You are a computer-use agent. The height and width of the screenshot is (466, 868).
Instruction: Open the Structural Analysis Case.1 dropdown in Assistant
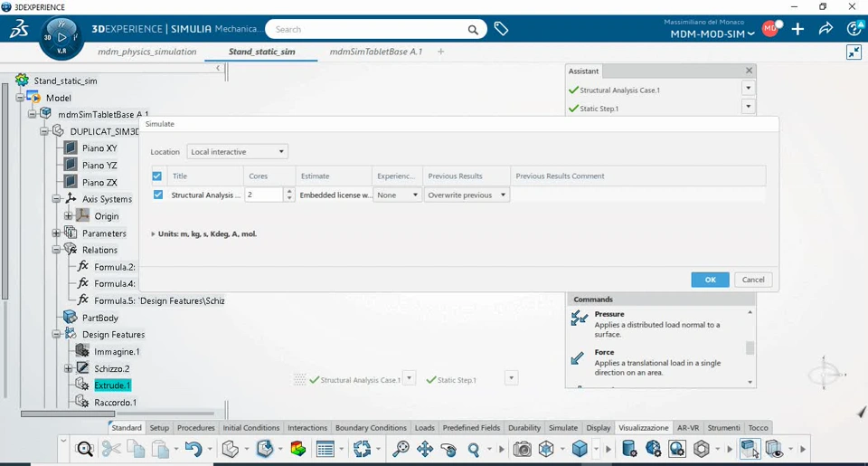[x=749, y=88]
